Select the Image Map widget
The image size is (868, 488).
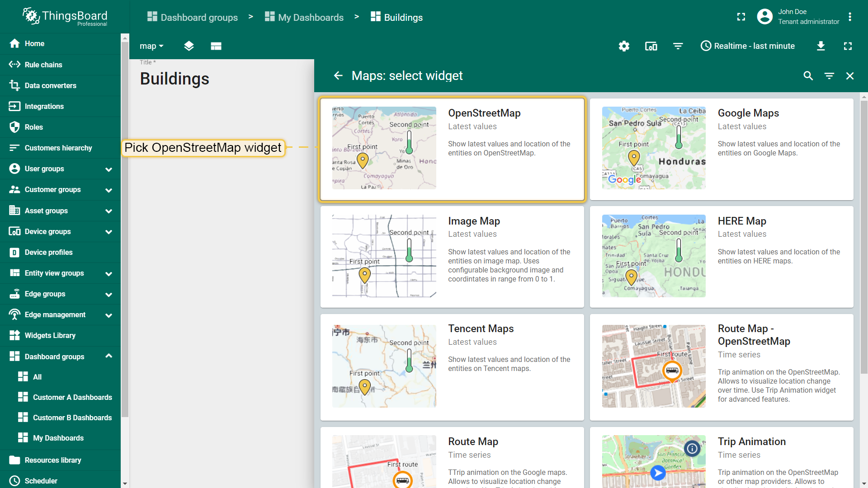(x=452, y=257)
